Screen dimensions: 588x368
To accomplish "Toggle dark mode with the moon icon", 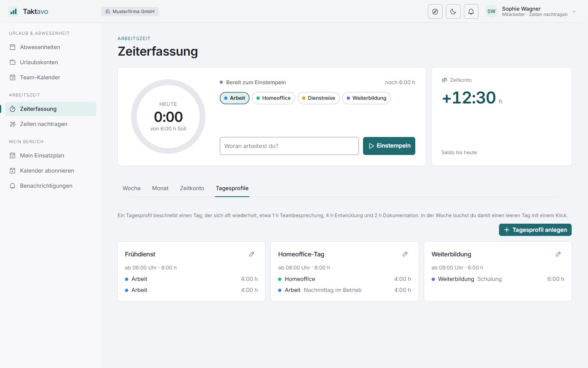I will click(453, 11).
